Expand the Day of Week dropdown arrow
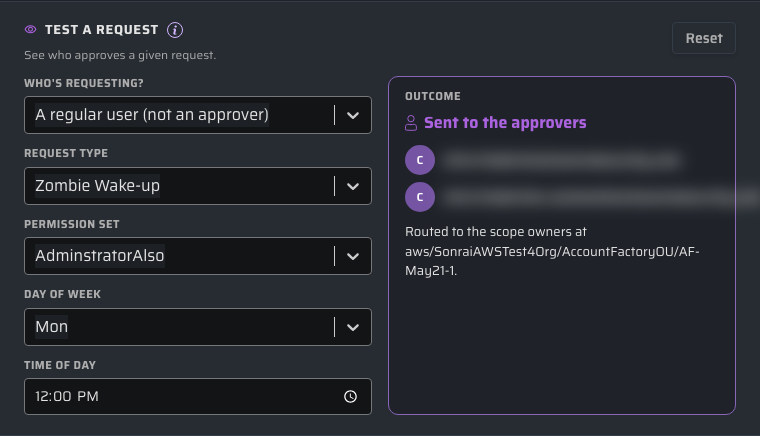 tap(353, 327)
